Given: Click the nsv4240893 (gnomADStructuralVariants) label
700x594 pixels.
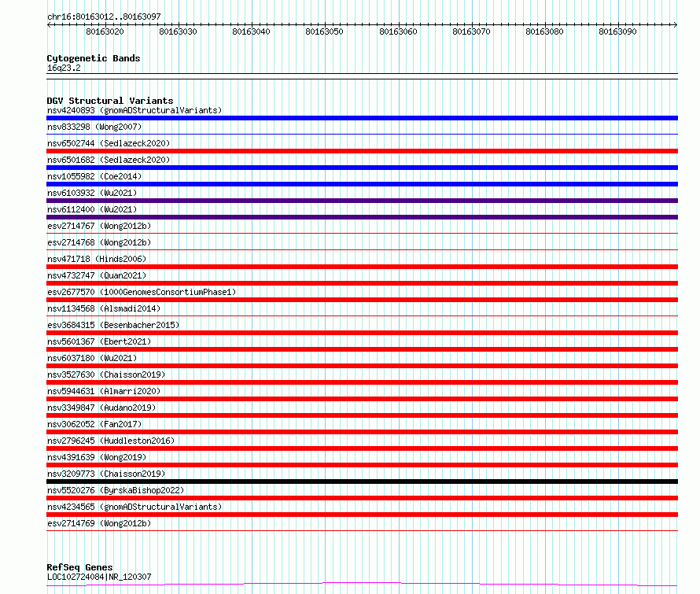Looking at the screenshot, I should point(134,110).
